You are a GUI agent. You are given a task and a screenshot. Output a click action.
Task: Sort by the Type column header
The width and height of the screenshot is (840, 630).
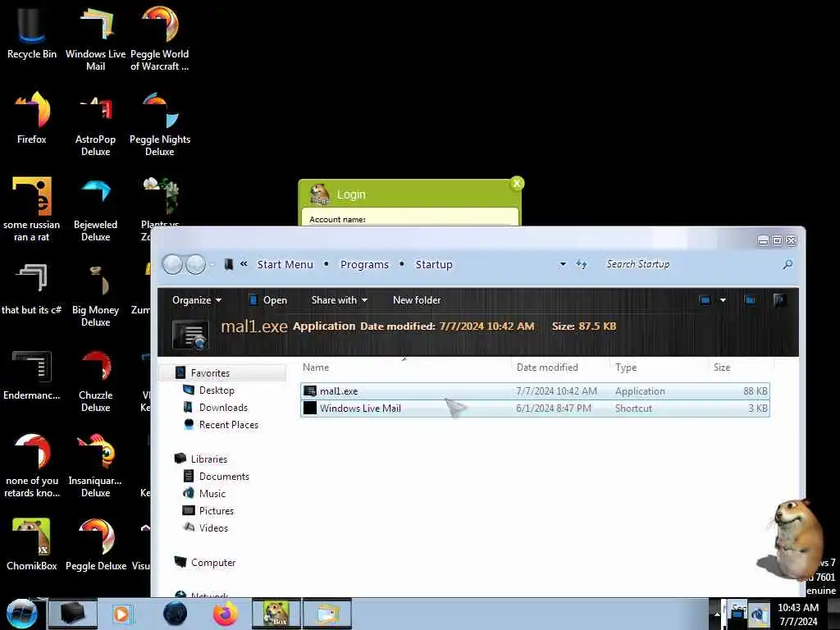[x=659, y=367]
